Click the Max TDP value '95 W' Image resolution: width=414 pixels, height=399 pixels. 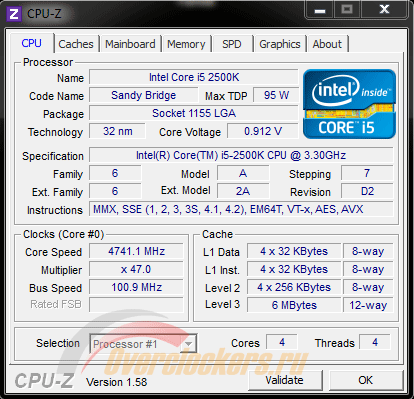[276, 95]
